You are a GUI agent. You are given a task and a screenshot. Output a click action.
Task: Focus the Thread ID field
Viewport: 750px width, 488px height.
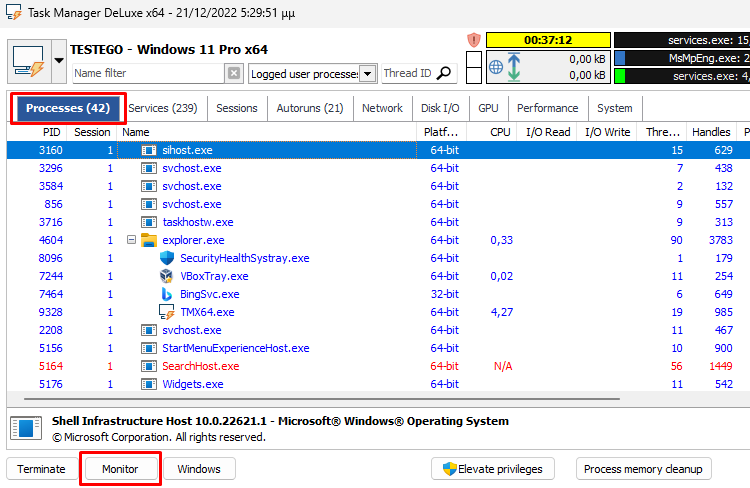409,73
